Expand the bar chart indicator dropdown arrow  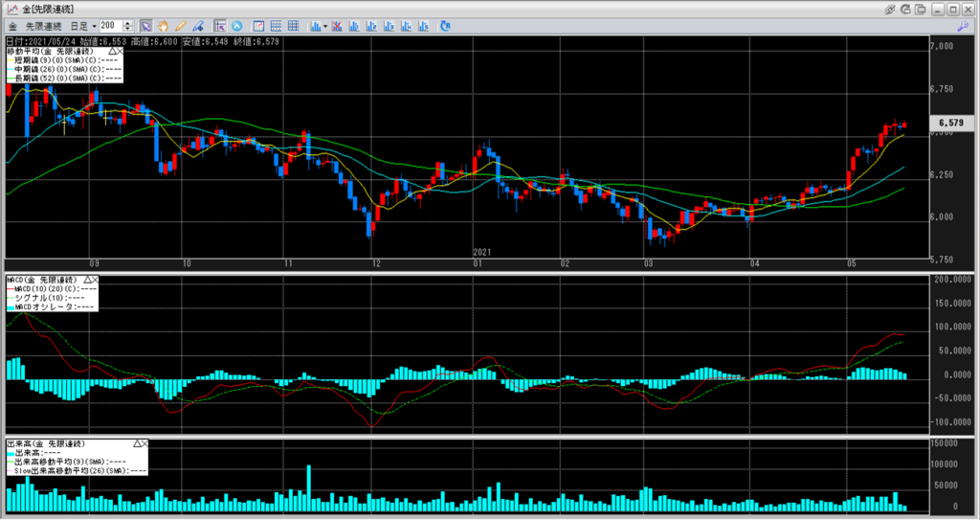[325, 25]
